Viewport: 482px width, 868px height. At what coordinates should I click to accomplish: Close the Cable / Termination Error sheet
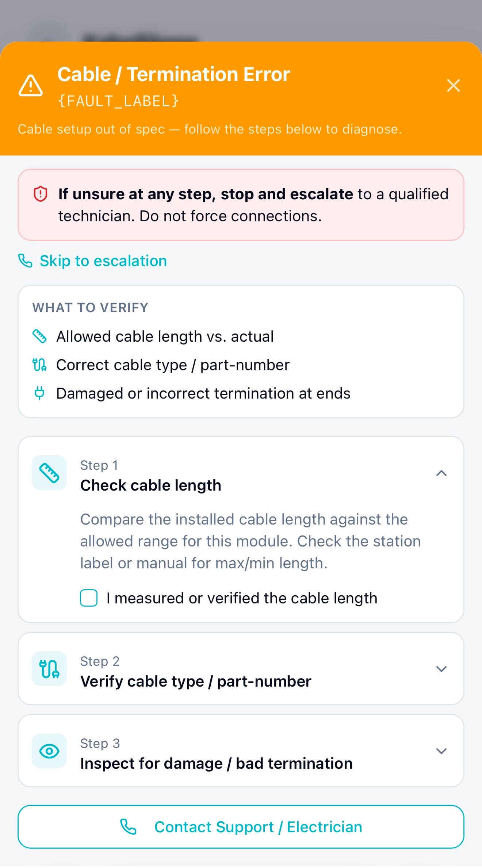[453, 86]
